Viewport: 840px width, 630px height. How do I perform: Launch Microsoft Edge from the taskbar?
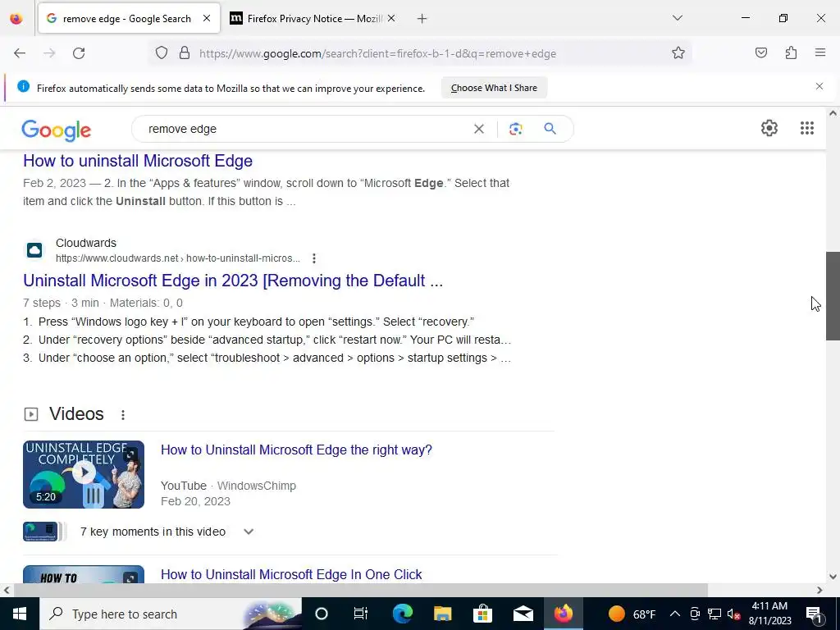[x=402, y=614]
